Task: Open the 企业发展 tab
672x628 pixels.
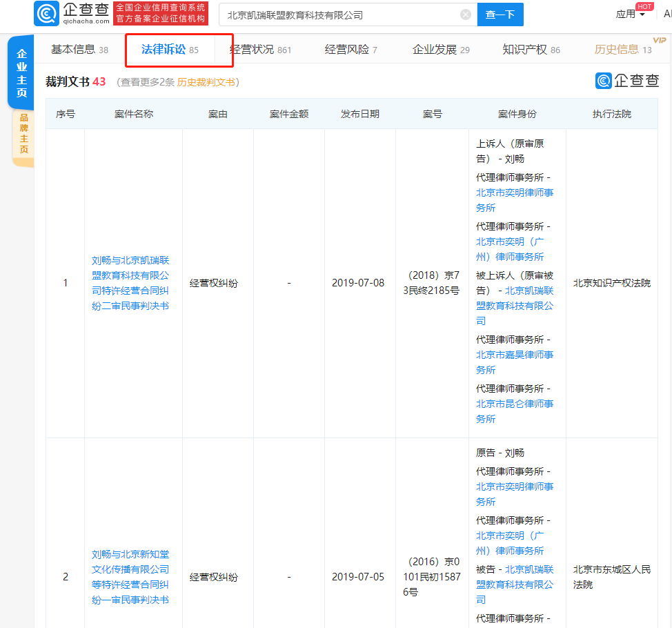Action: pyautogui.click(x=441, y=50)
